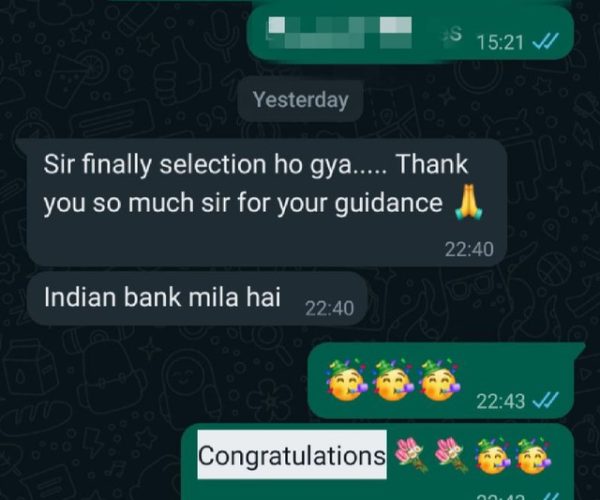The image size is (600, 500).
Task: Tap the second flower bouquet emoji
Action: point(452,454)
